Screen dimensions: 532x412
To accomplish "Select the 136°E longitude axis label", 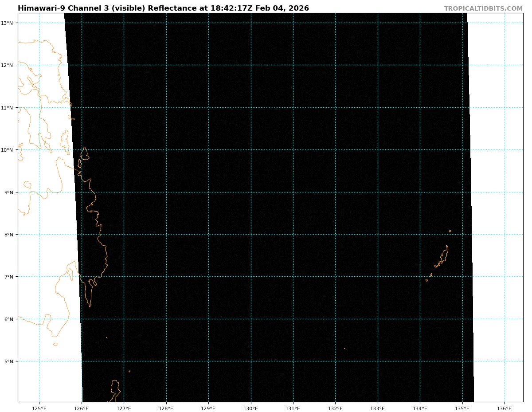I will click(x=504, y=408).
